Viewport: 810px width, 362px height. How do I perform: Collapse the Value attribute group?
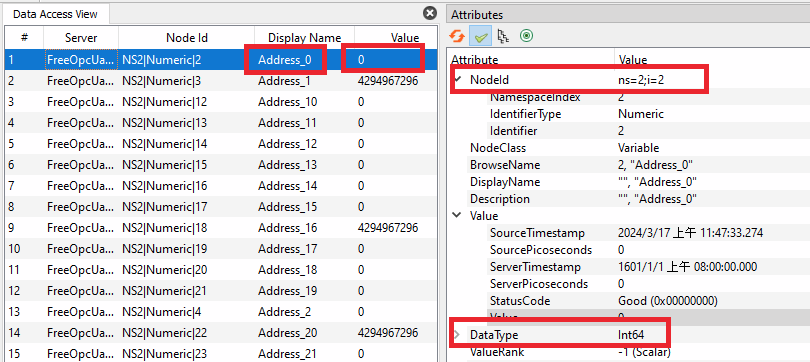[457, 215]
